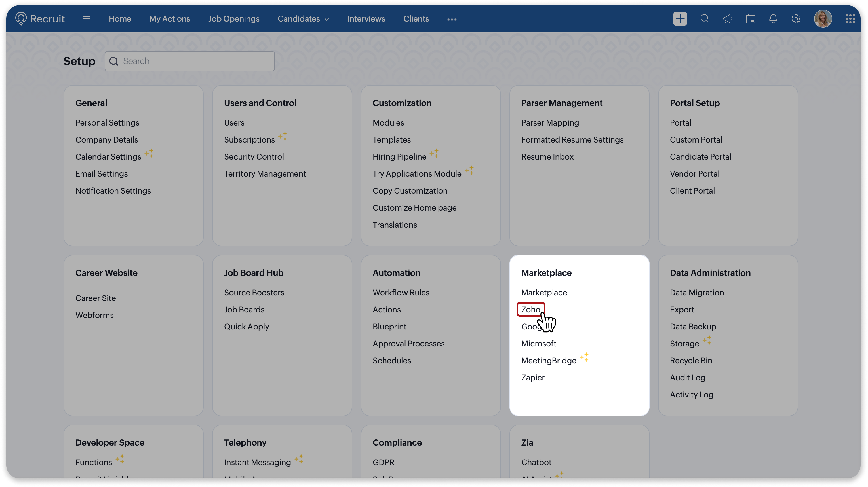The width and height of the screenshot is (868, 487).
Task: Expand the Candidates dropdown menu
Action: [303, 19]
